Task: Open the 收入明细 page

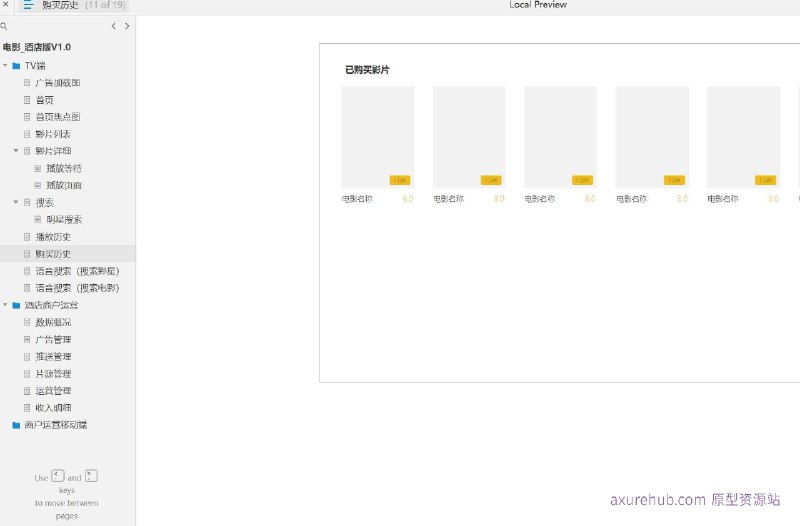Action: click(53, 408)
